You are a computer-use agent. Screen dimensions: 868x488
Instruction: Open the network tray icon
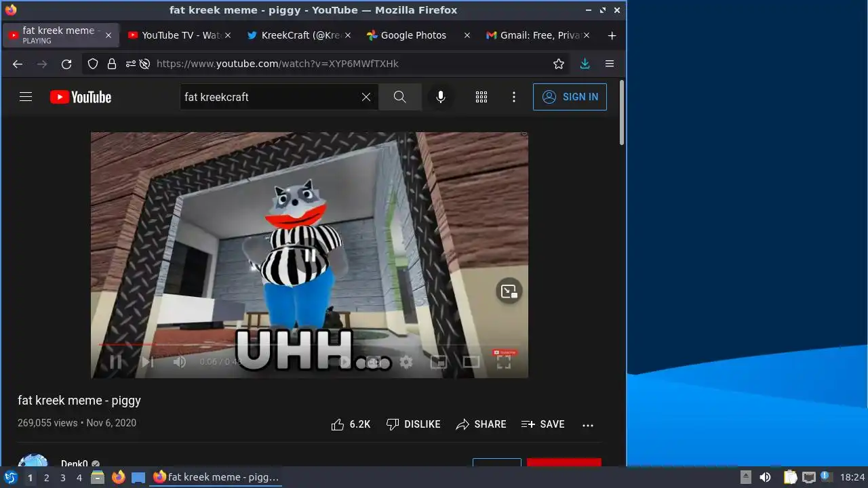808,477
